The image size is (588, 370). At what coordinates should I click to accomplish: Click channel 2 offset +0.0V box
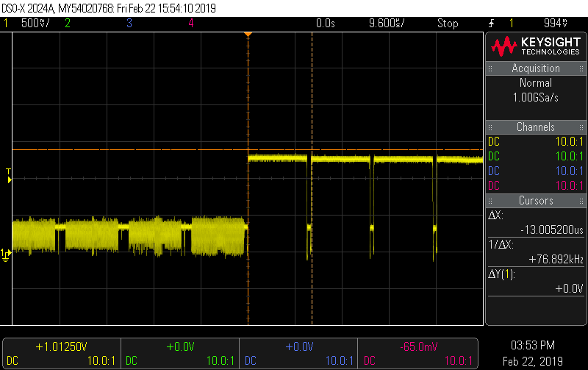(x=180, y=354)
